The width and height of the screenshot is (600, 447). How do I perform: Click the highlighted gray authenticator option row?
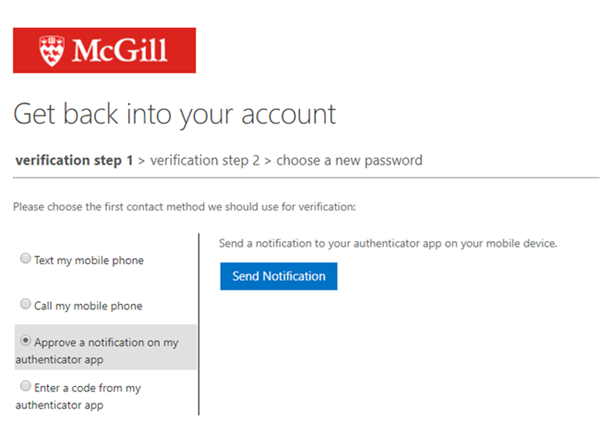106,347
